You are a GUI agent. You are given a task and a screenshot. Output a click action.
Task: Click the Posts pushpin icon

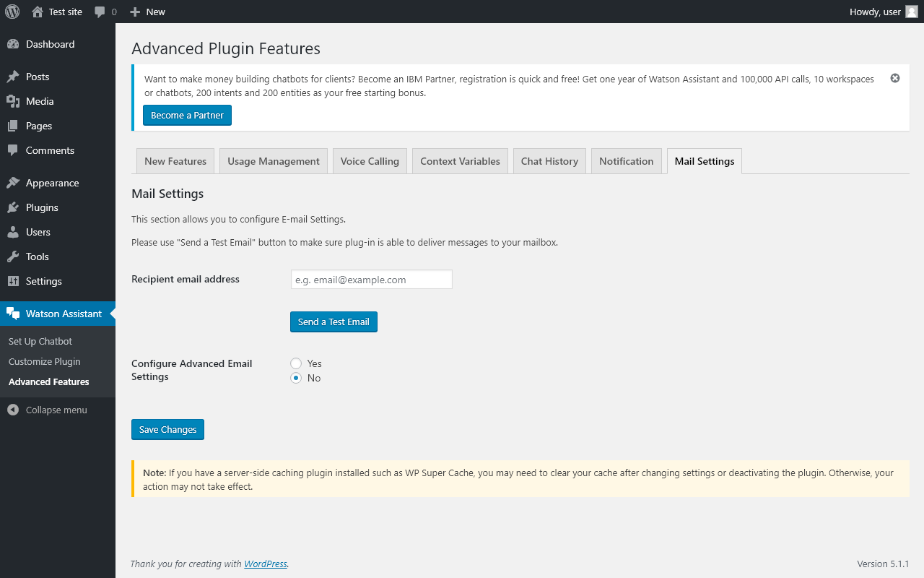pyautogui.click(x=13, y=77)
